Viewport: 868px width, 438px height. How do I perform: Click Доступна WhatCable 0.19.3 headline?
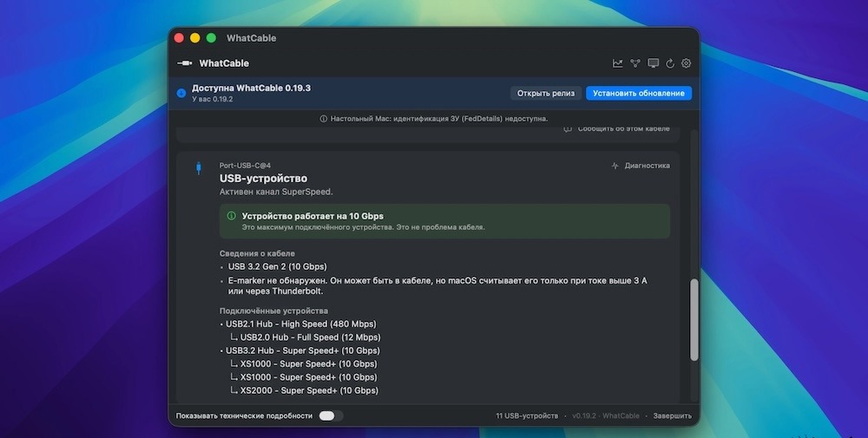(252, 88)
